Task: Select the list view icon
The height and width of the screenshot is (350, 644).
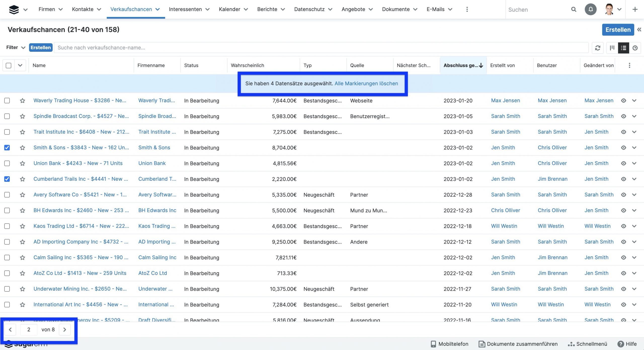Action: click(623, 48)
